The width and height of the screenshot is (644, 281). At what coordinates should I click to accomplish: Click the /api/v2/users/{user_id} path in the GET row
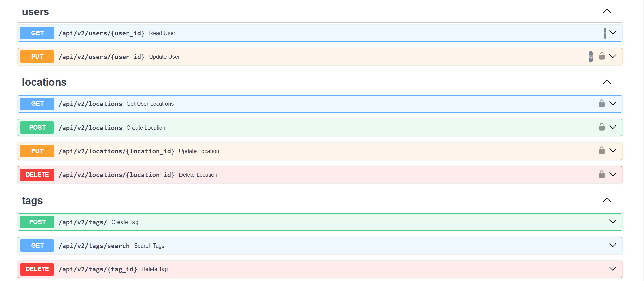(101, 33)
